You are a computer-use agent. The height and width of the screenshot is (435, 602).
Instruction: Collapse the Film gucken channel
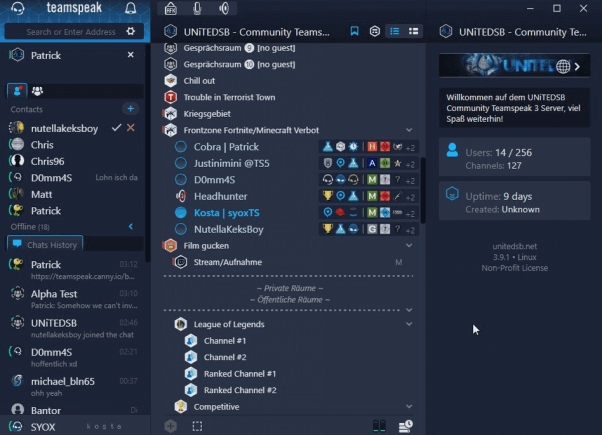tap(409, 246)
